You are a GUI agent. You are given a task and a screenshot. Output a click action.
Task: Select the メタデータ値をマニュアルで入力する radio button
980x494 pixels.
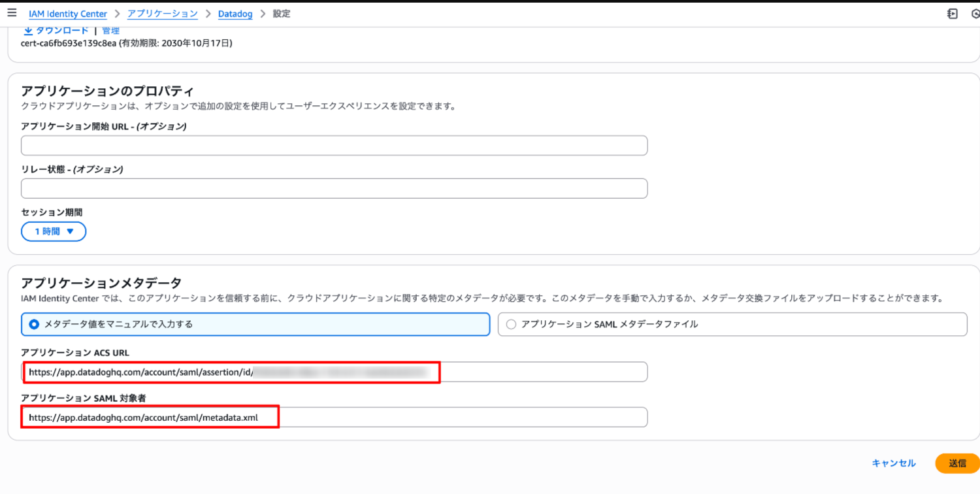(x=35, y=324)
